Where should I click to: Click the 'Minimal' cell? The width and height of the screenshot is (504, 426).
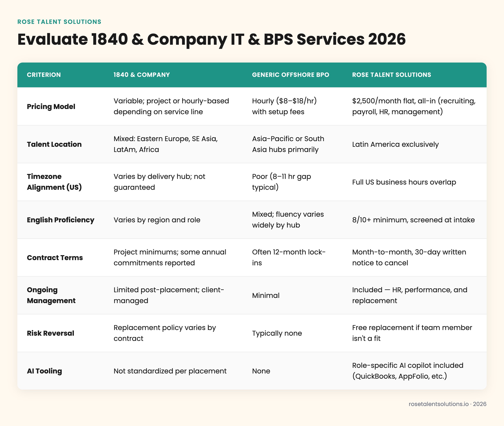(x=266, y=295)
